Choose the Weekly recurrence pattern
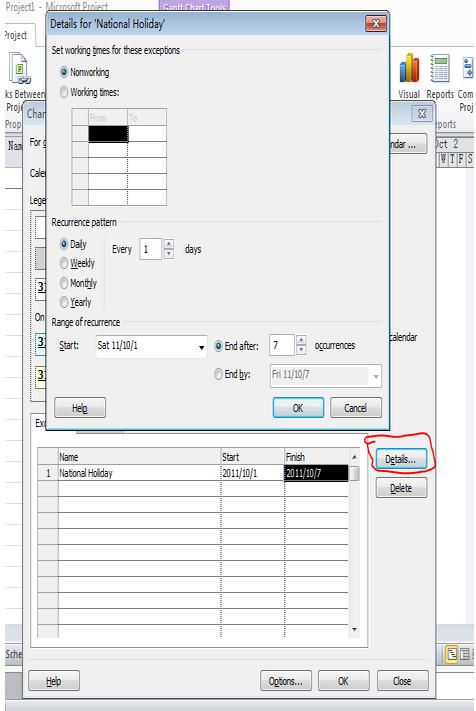Viewport: 476px width, 711px height. coord(64,263)
